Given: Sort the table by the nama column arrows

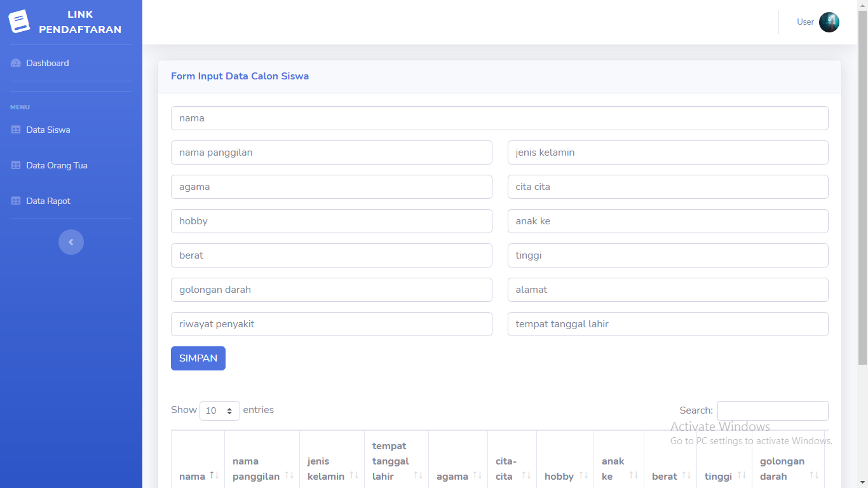Looking at the screenshot, I should (x=214, y=476).
